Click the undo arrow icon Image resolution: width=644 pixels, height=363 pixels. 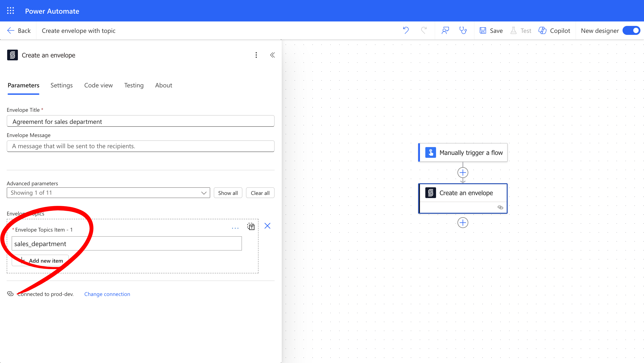point(406,30)
